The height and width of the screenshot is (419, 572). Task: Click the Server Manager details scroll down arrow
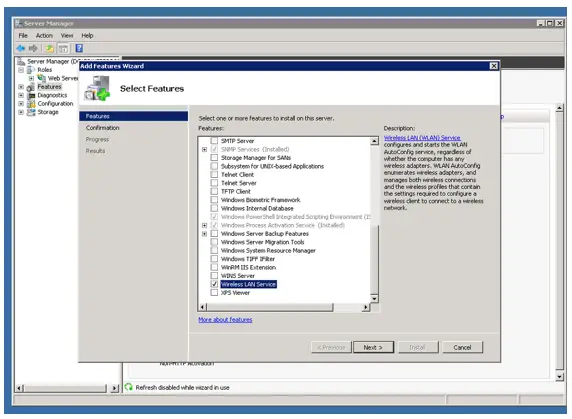[x=559, y=377]
